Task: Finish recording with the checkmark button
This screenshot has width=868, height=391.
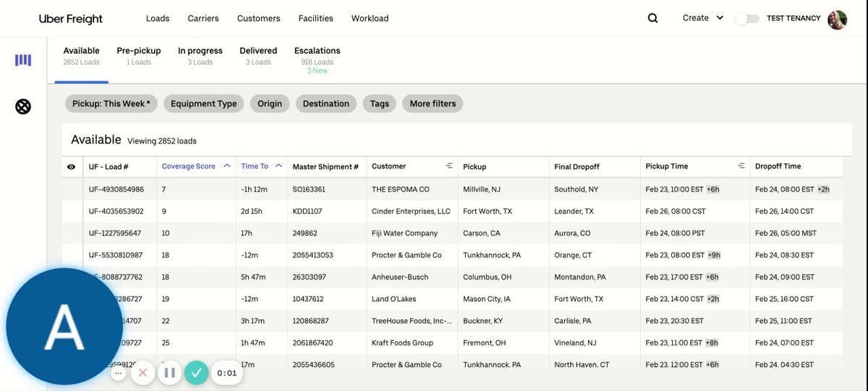Action: click(195, 373)
